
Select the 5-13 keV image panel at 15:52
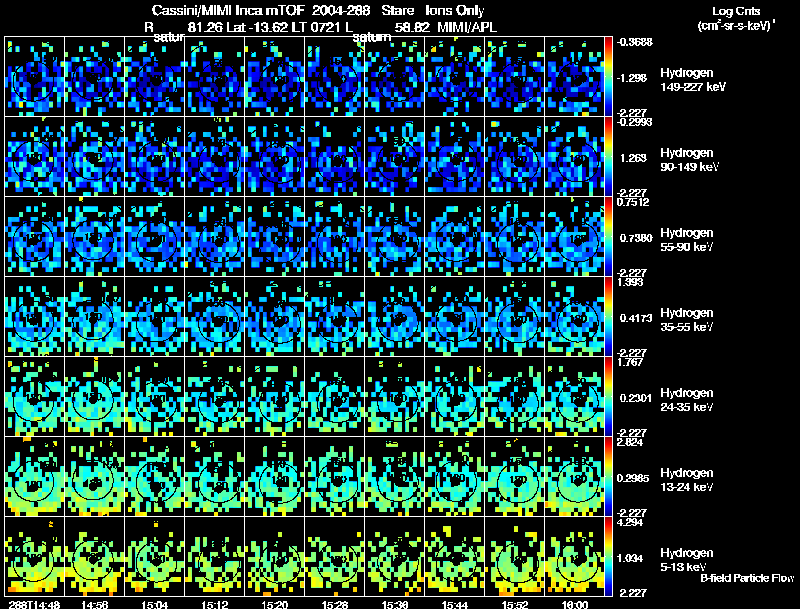(514, 557)
